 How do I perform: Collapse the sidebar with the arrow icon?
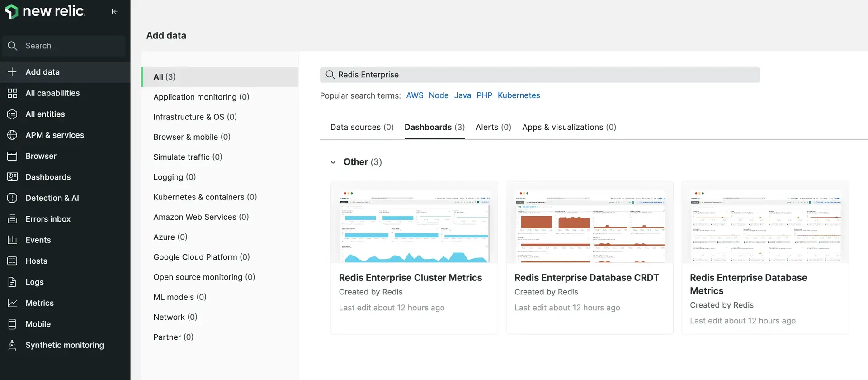(114, 12)
